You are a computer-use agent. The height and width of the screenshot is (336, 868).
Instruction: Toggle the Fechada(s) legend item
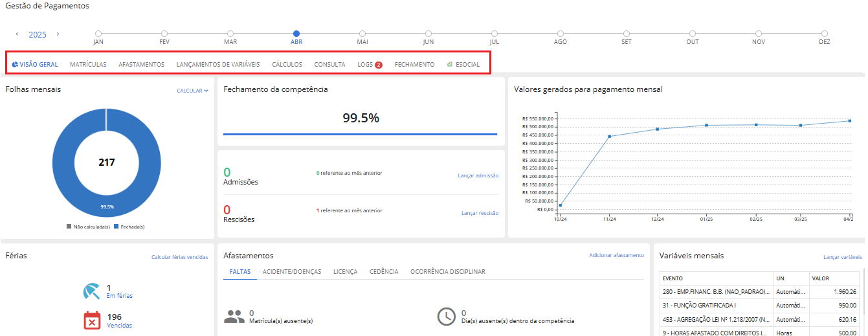(x=129, y=227)
